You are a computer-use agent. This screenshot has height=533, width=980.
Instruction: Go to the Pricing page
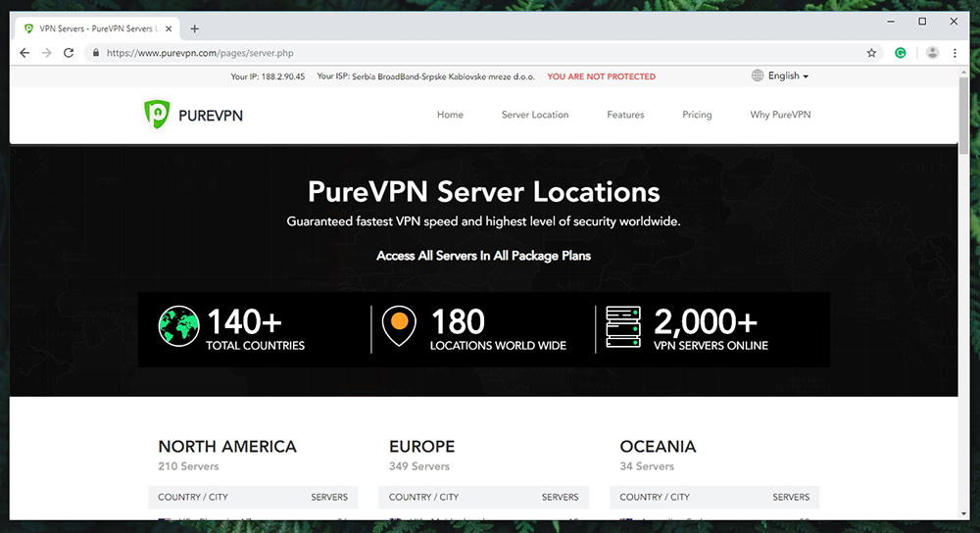pos(697,115)
